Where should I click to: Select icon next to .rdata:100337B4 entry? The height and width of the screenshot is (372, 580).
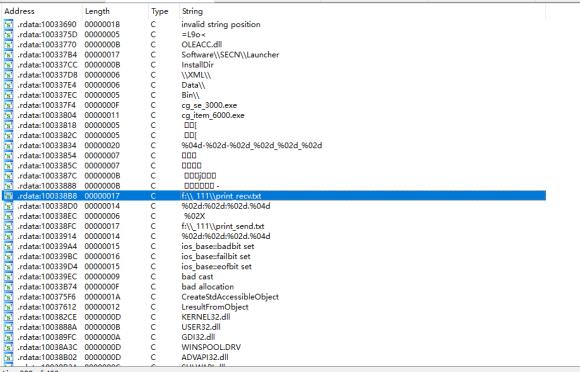pyautogui.click(x=8, y=55)
